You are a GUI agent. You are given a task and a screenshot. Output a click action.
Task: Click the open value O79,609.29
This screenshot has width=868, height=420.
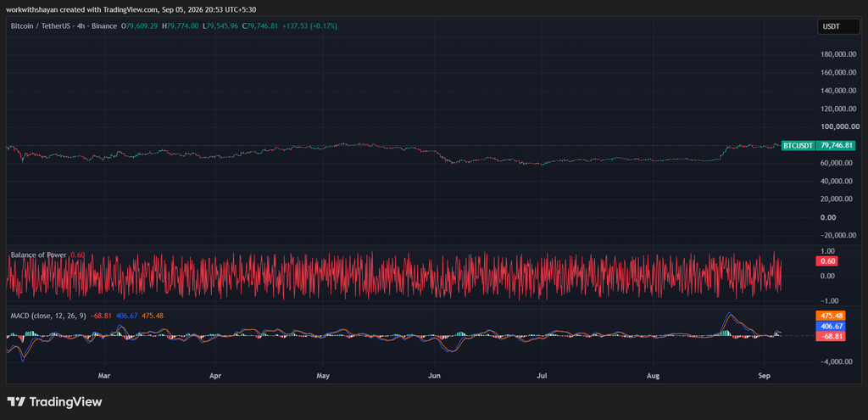pos(140,26)
